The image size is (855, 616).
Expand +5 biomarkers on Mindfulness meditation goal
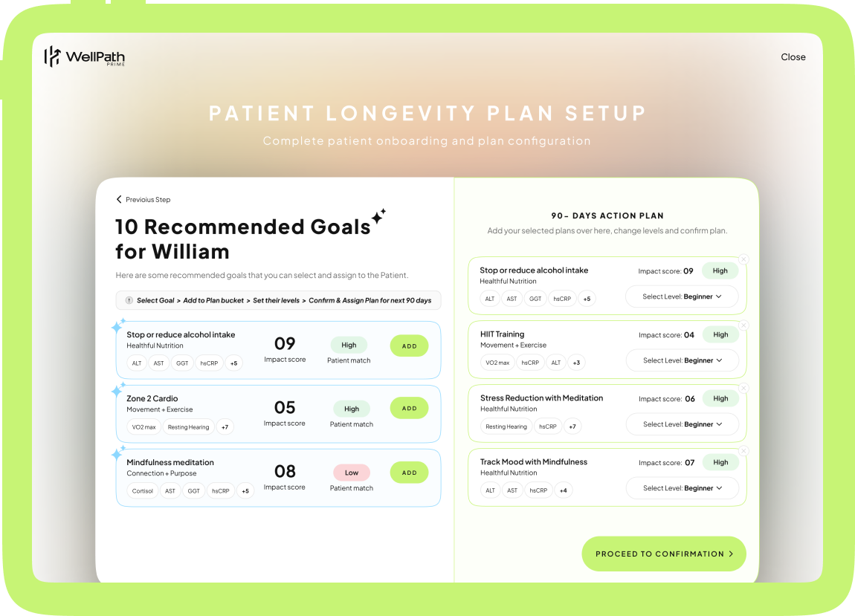tap(245, 491)
